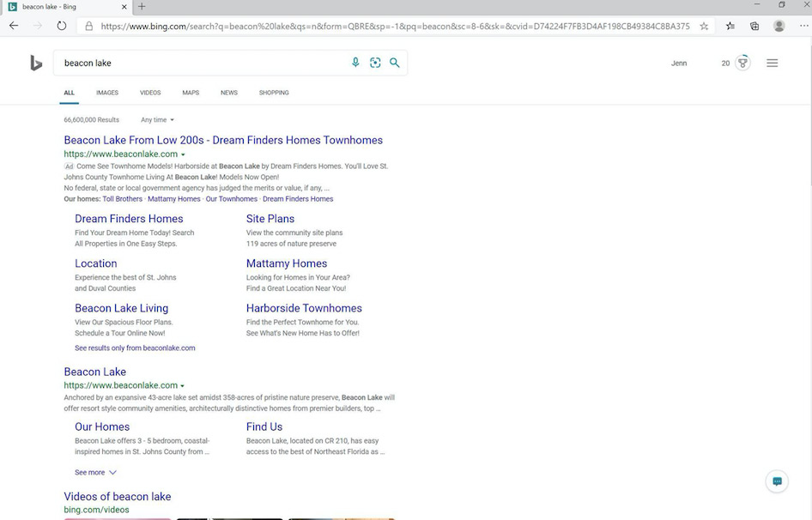Click the browser address bar URL

395,26
